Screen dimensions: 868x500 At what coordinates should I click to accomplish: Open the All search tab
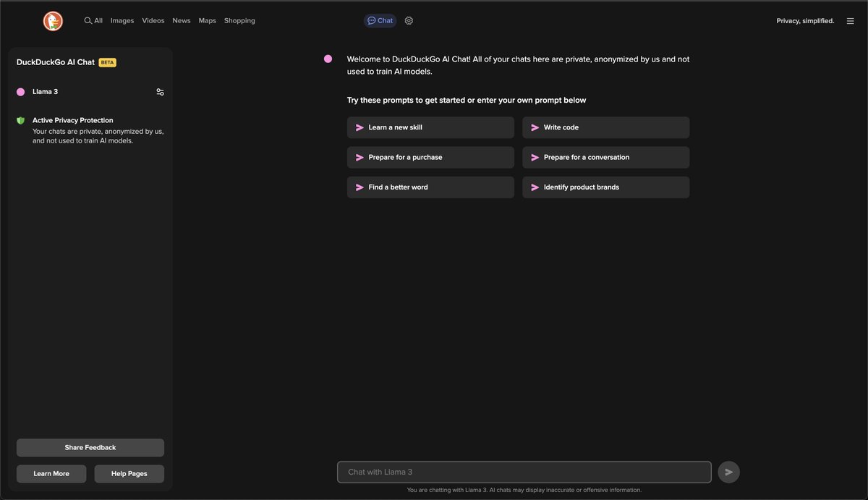[93, 21]
